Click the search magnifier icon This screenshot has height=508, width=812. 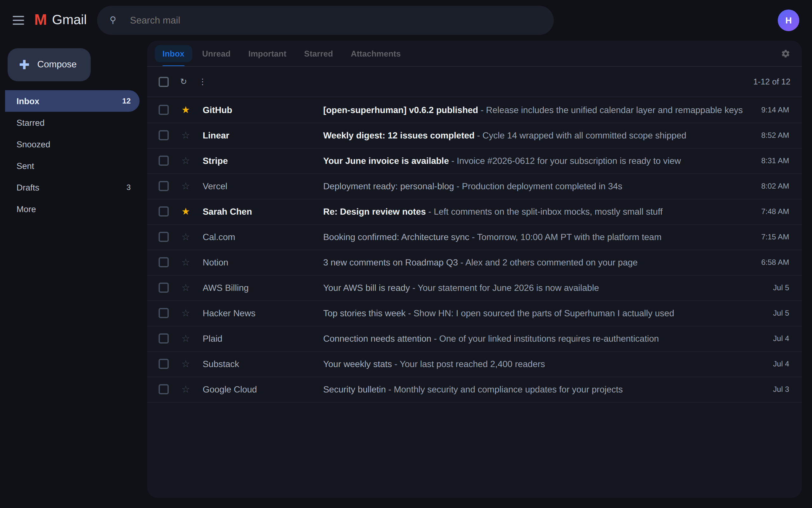click(x=113, y=20)
